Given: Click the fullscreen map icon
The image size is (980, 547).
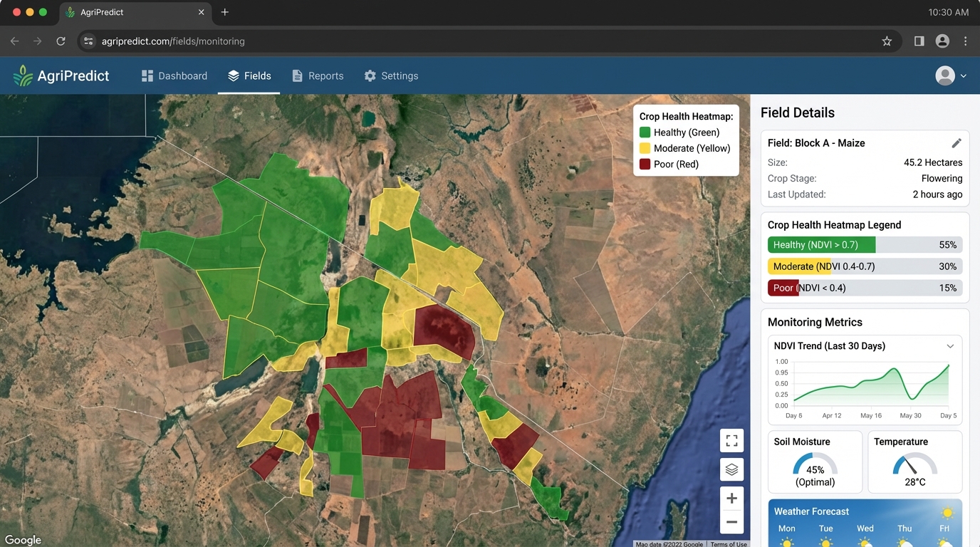Looking at the screenshot, I should pos(731,441).
